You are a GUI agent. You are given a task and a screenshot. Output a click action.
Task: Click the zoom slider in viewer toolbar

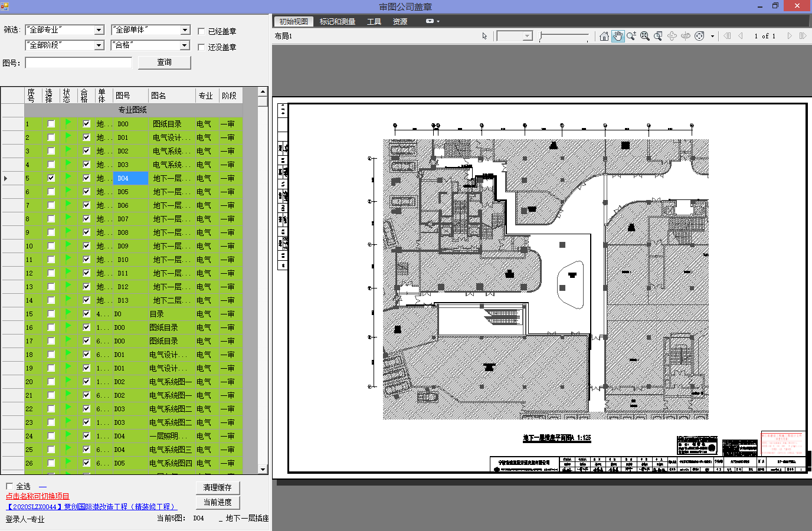(x=564, y=37)
